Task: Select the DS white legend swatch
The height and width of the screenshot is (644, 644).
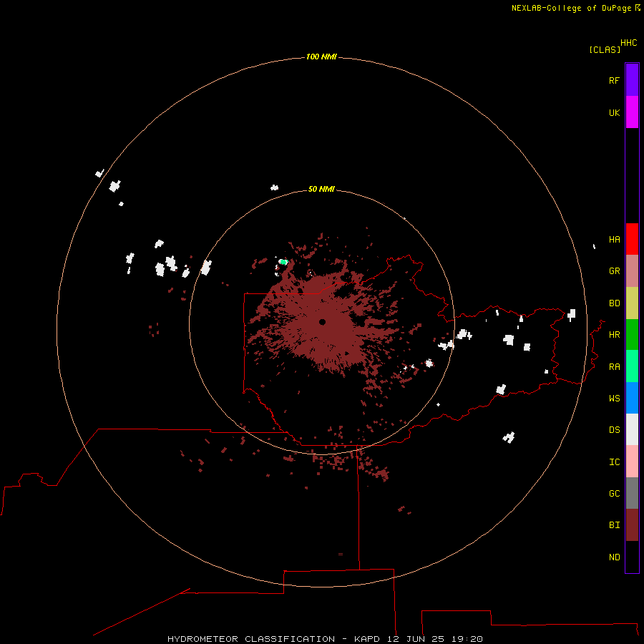Action: coord(632,429)
